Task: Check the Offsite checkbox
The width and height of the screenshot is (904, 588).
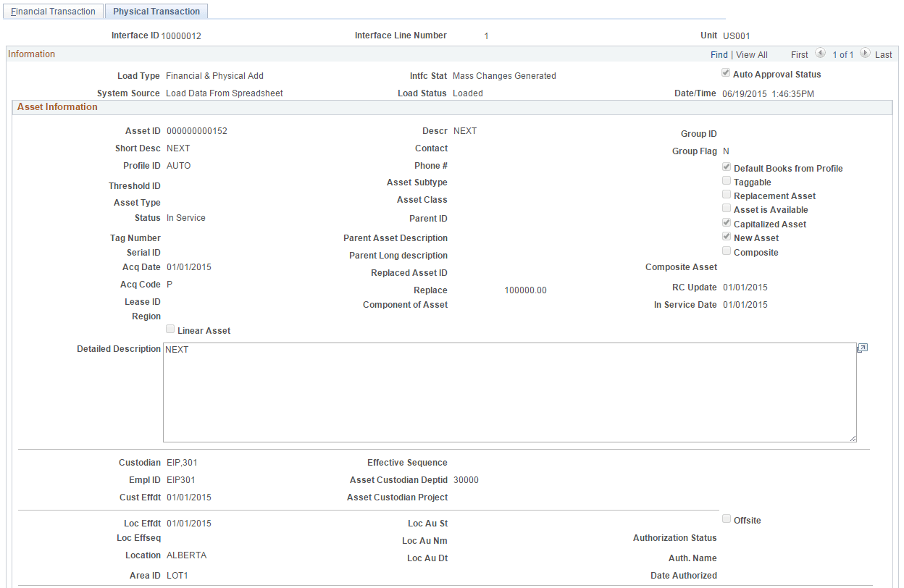Action: (x=727, y=518)
